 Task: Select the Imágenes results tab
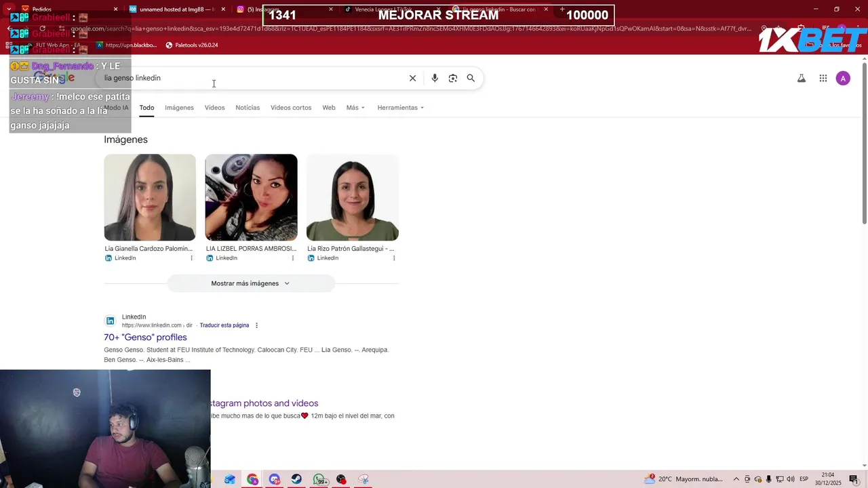179,108
